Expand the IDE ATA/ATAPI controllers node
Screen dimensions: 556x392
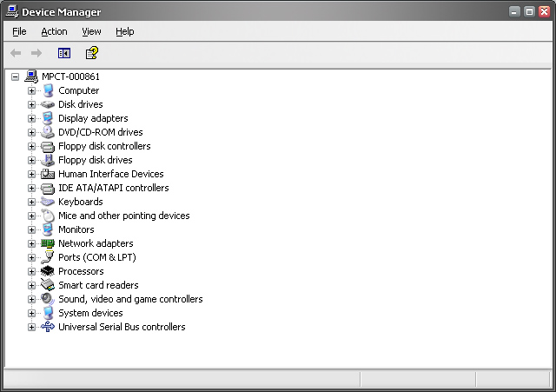31,188
